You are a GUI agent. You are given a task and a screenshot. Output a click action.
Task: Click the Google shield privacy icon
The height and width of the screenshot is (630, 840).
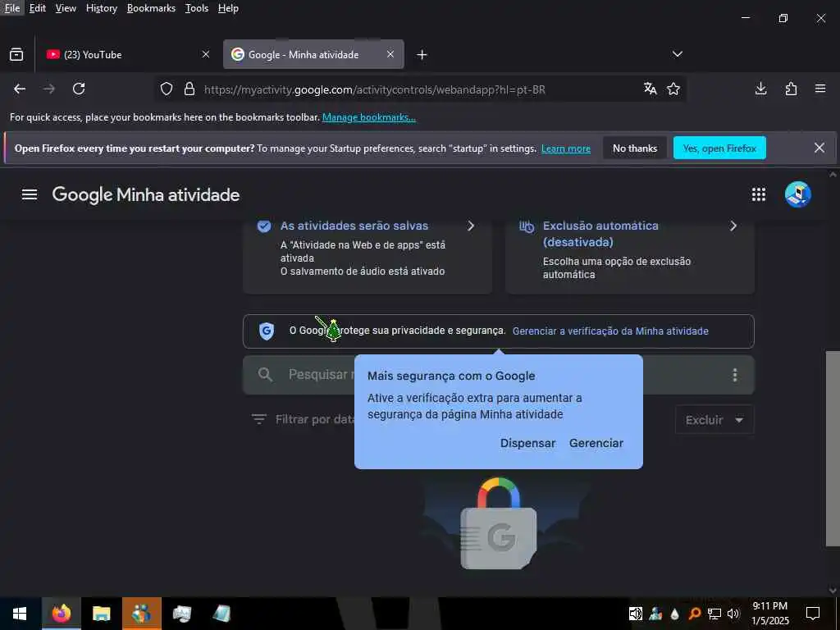tap(267, 331)
